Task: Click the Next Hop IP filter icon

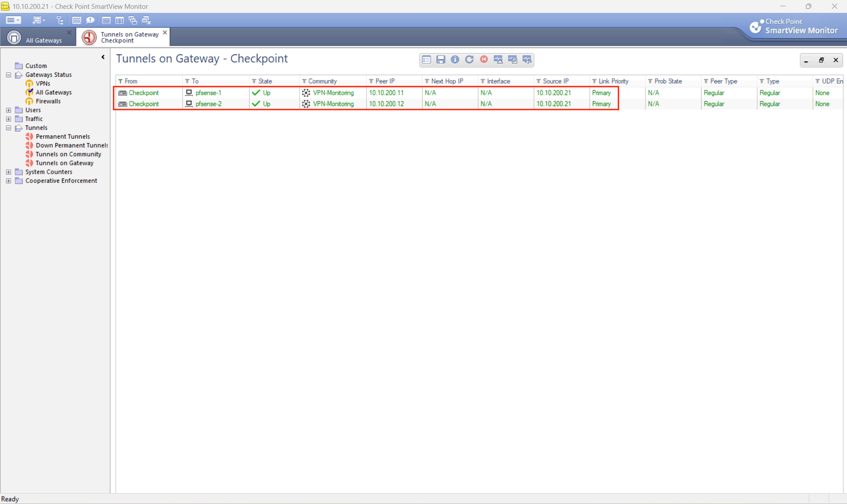Action: point(427,81)
